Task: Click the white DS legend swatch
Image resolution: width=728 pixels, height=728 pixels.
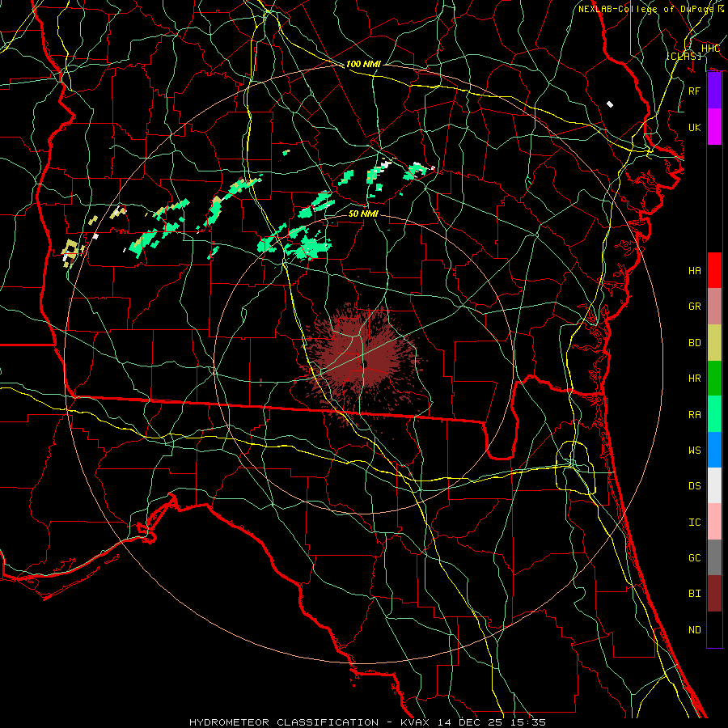Action: (714, 485)
